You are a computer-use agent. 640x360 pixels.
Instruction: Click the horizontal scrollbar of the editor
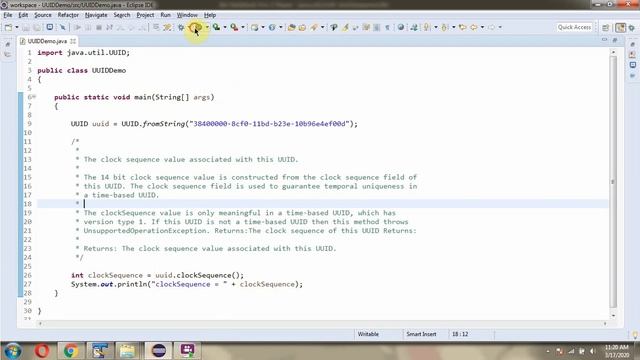322,324
